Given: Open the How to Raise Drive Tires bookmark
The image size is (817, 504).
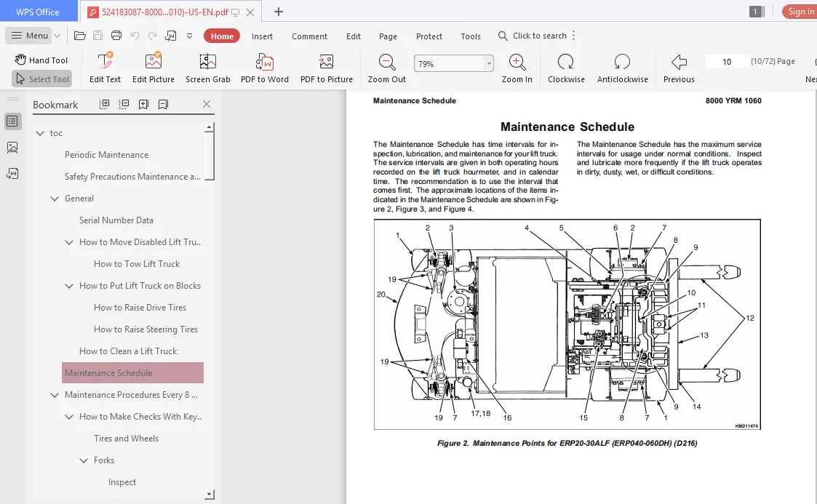Looking at the screenshot, I should pyautogui.click(x=140, y=308).
